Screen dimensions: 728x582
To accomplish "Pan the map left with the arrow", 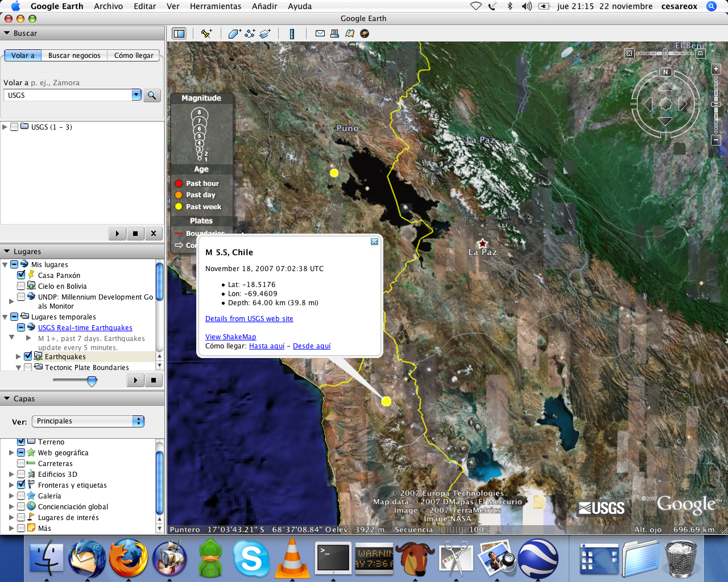I will [x=648, y=104].
